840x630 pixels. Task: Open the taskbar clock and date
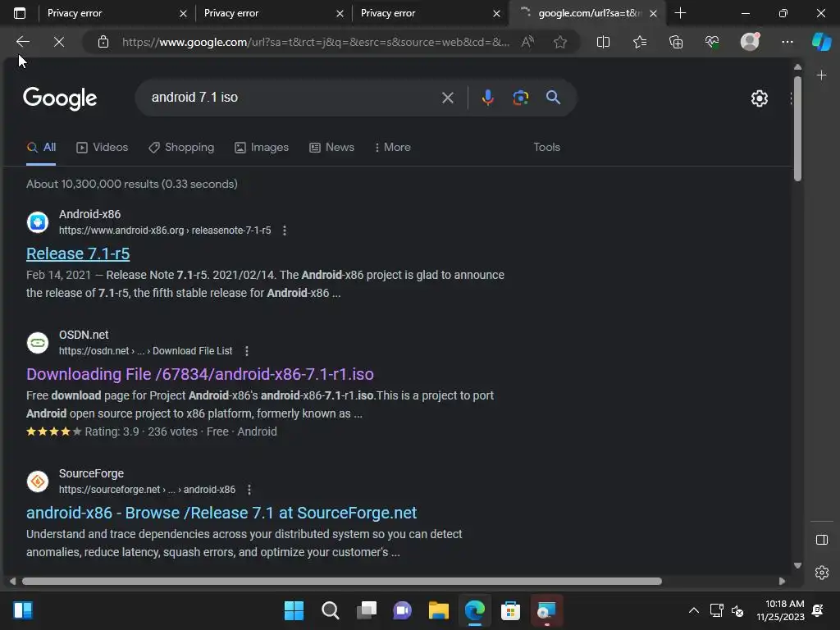pos(781,610)
